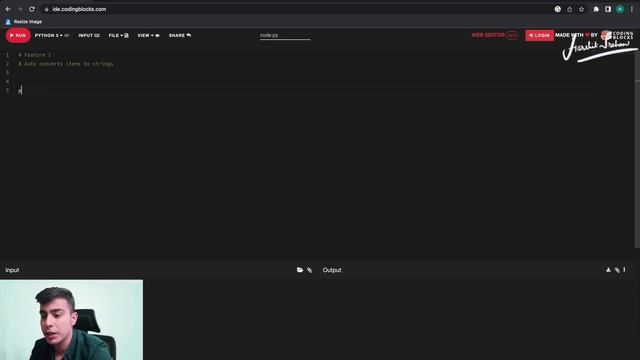Click the Output panel header label
This screenshot has width=640, height=360.
[x=332, y=270]
